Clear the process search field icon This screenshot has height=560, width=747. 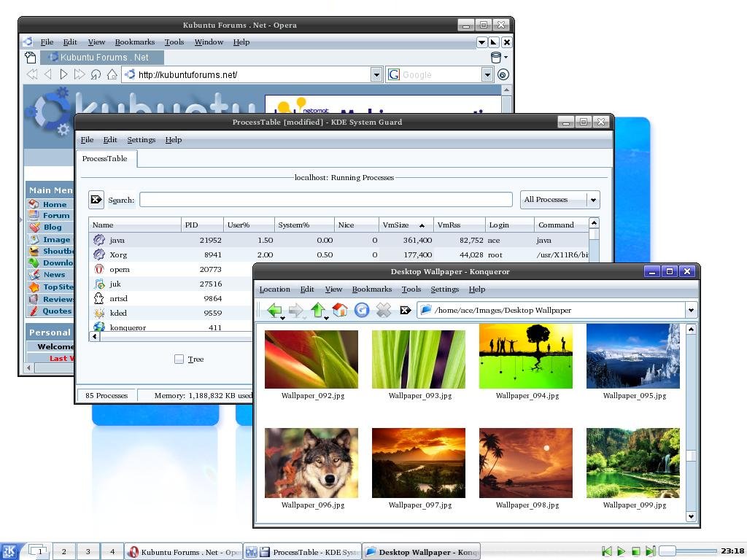tap(96, 200)
